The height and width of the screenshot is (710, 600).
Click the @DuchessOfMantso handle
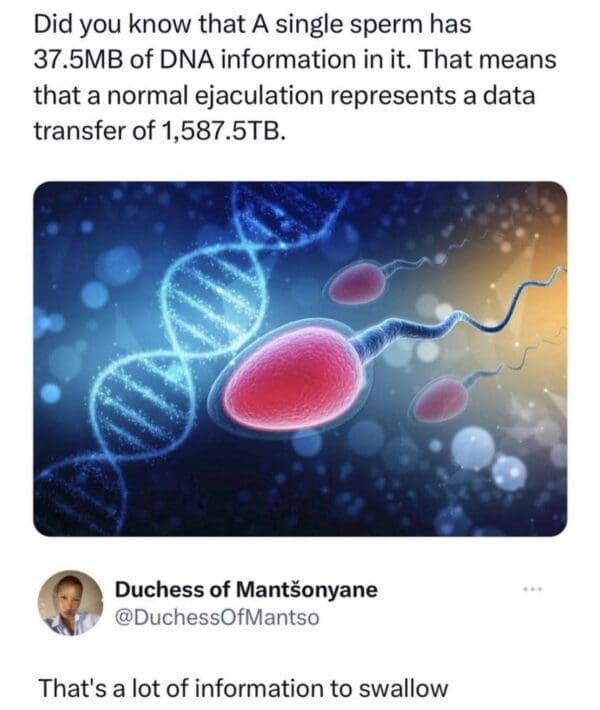coord(217,617)
